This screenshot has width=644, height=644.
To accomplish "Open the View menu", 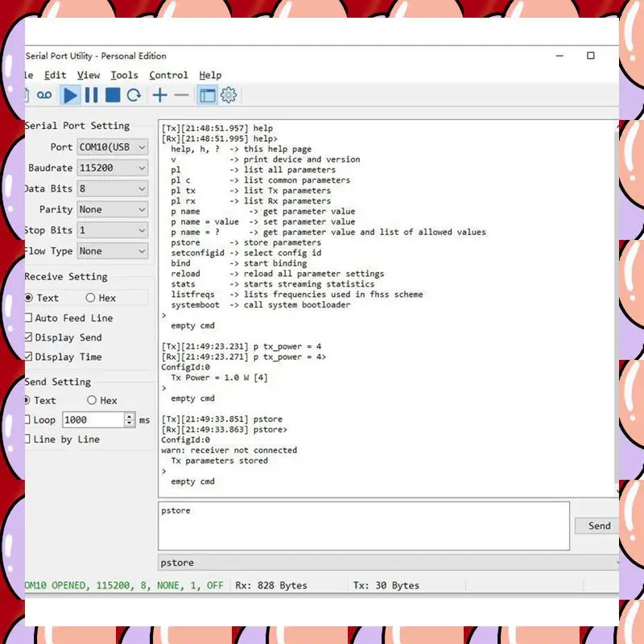I will (89, 75).
